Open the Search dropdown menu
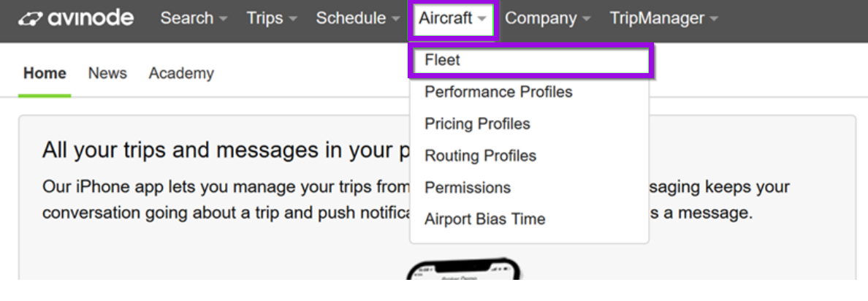Screen dimensions: 868x301 [194, 18]
